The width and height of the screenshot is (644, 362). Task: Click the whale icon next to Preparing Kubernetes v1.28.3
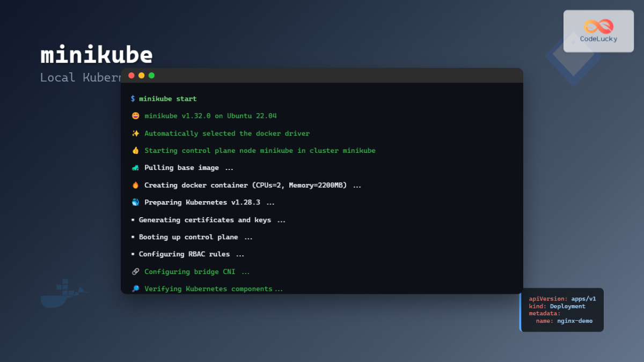point(135,202)
